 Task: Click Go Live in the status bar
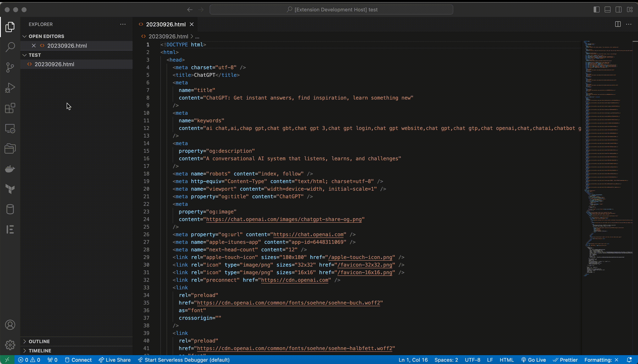coord(533,360)
